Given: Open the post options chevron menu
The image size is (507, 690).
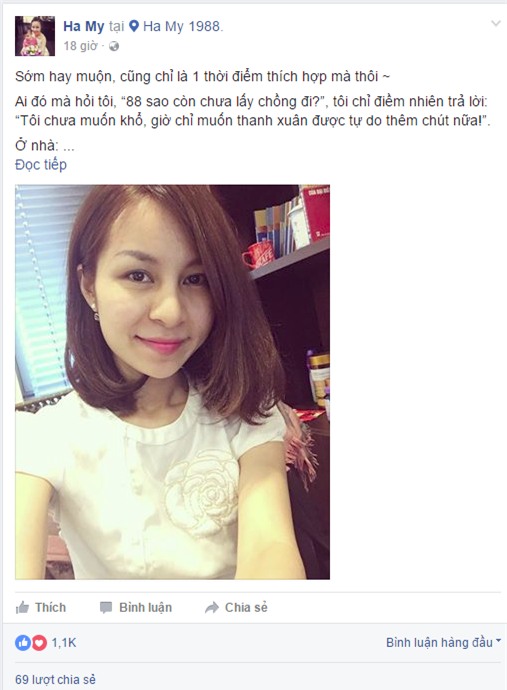Looking at the screenshot, I should [x=496, y=23].
